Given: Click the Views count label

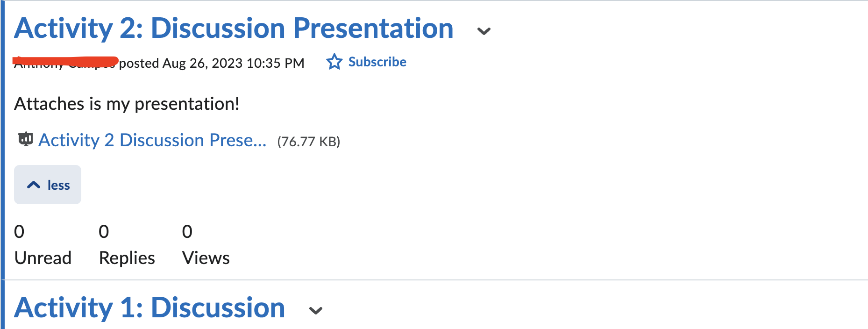Looking at the screenshot, I should [x=206, y=258].
